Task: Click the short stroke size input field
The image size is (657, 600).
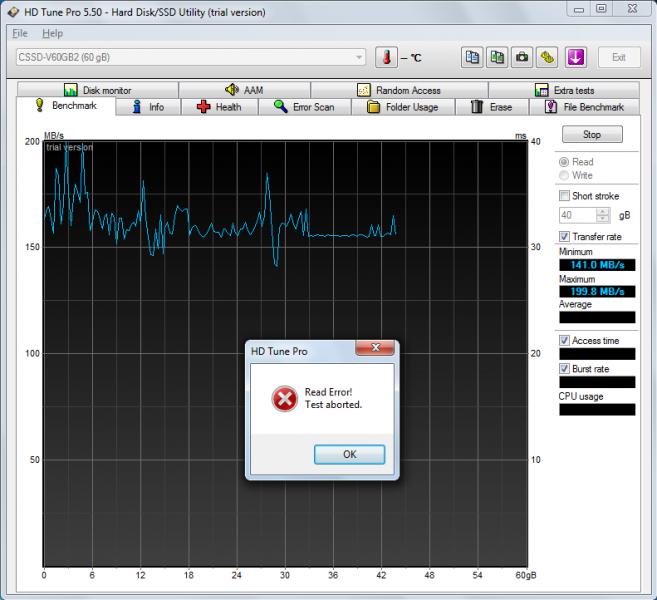Action: tap(576, 215)
